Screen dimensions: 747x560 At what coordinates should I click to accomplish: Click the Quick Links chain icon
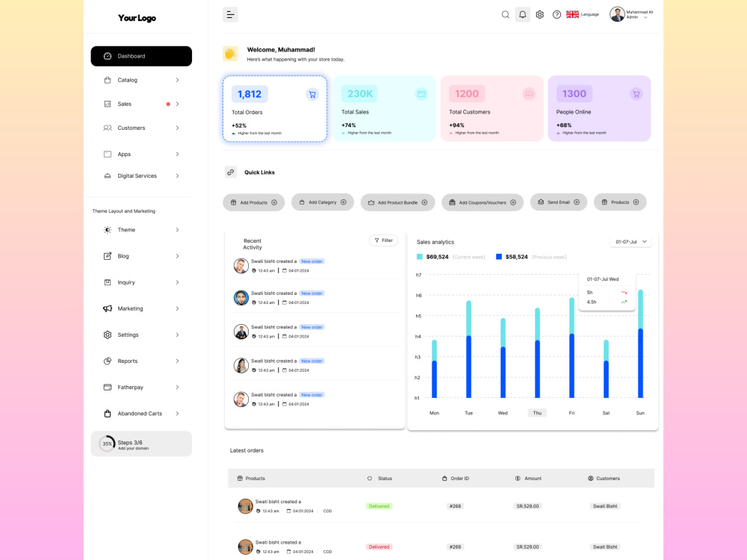[x=231, y=172]
